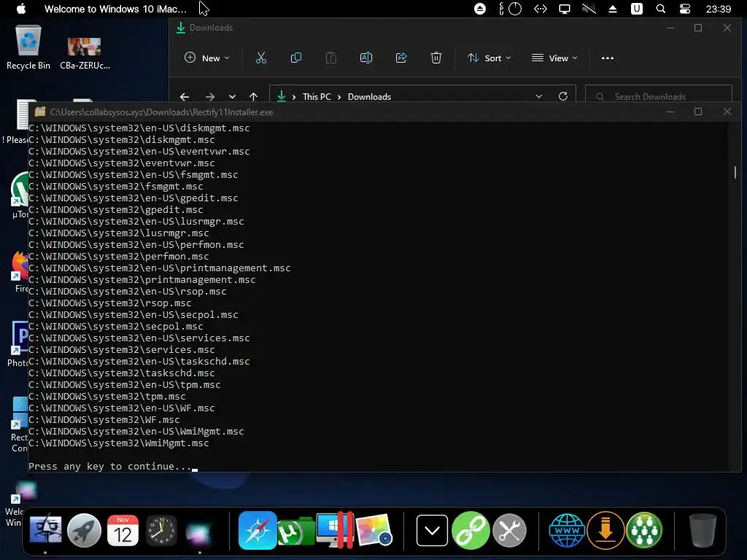Click Cut scissors icon in Downloads window
This screenshot has height=560, width=747.
260,58
